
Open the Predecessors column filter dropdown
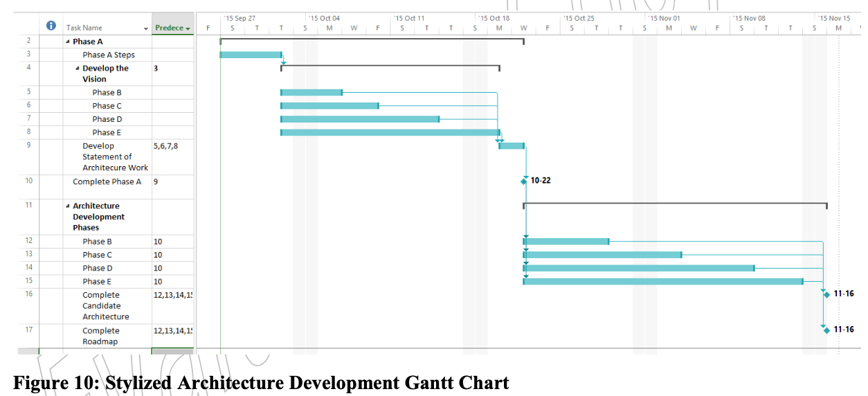coord(188,28)
